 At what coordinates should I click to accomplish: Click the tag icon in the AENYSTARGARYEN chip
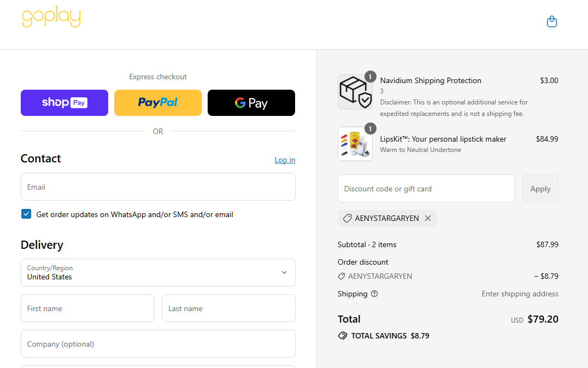coord(347,218)
